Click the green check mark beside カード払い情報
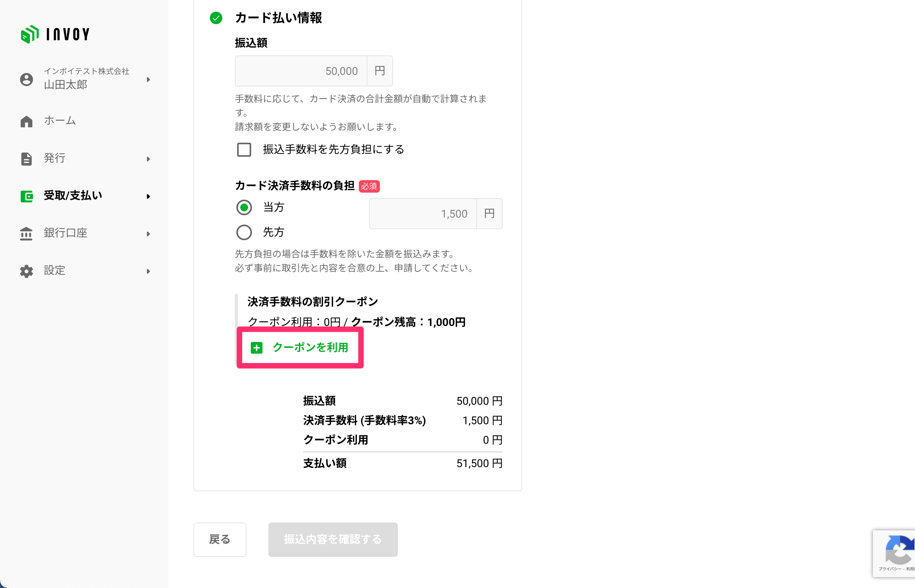Screen dimensions: 915x588 pos(216,18)
